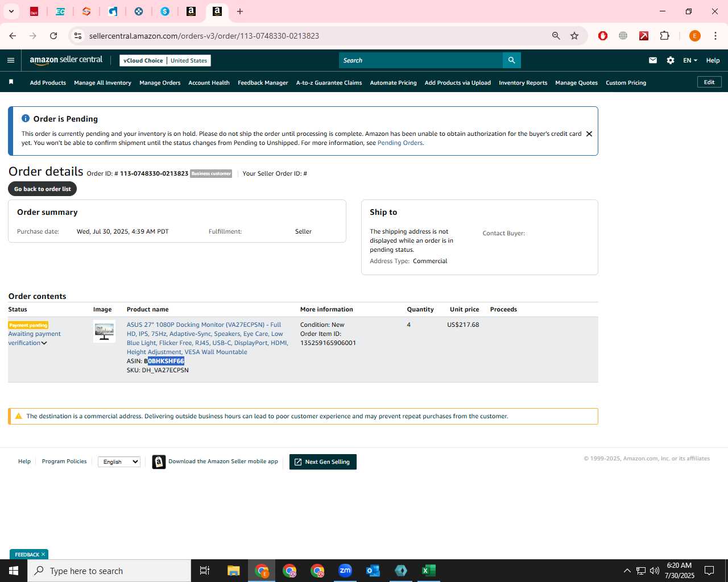Open Inventory Reports menu item
Screen dimensions: 728x582
pyautogui.click(x=523, y=82)
